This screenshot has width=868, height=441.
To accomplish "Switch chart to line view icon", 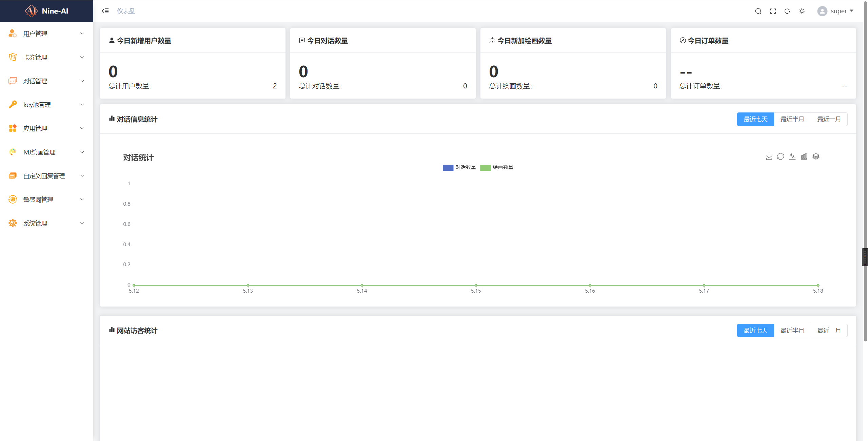I will tap(792, 156).
